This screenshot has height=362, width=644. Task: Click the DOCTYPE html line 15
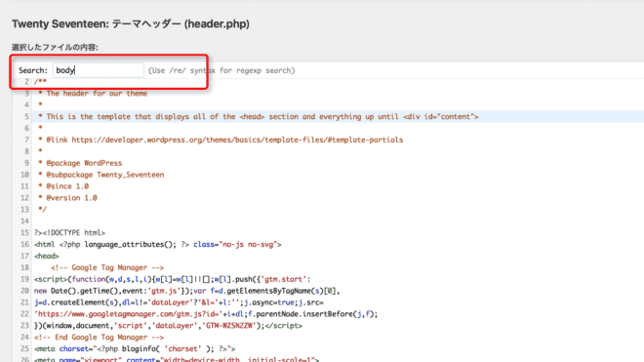(69, 232)
